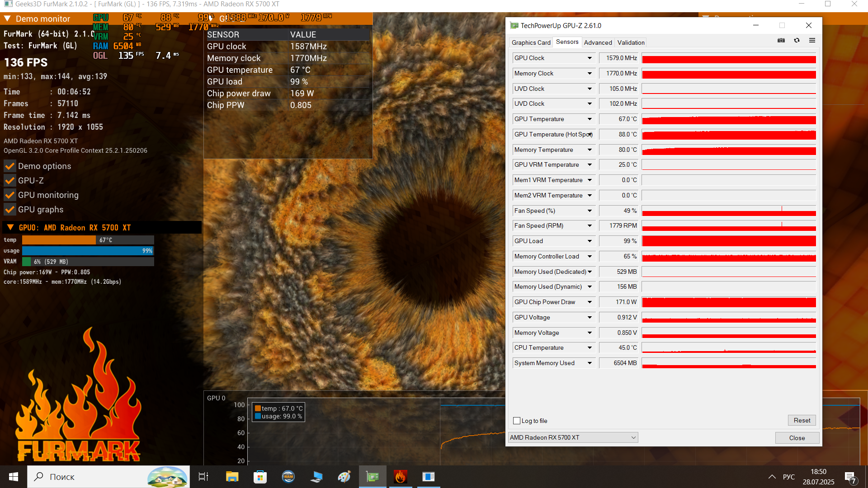Uncheck the GPU-Z demo option

click(x=10, y=181)
